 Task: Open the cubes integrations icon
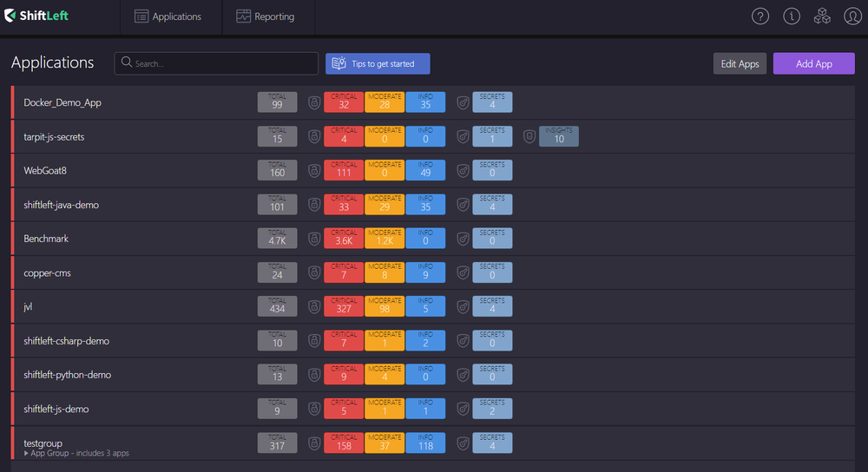(x=822, y=16)
